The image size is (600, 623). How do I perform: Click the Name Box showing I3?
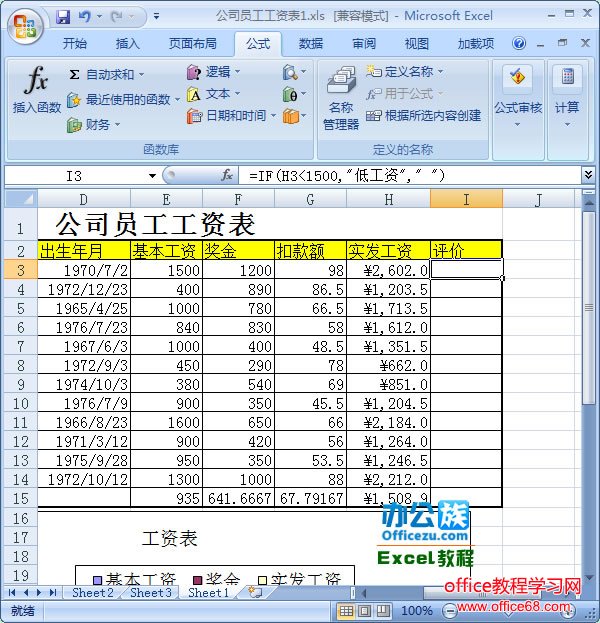coord(75,176)
